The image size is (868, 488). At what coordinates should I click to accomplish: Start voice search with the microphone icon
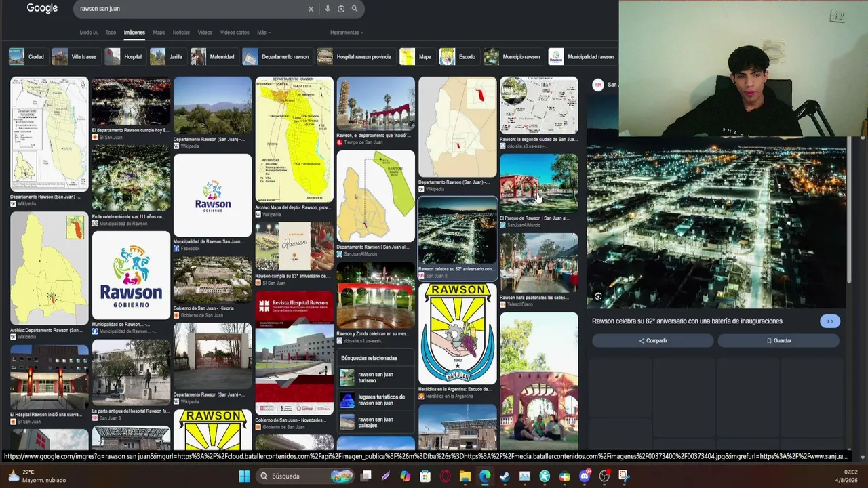pyautogui.click(x=328, y=9)
